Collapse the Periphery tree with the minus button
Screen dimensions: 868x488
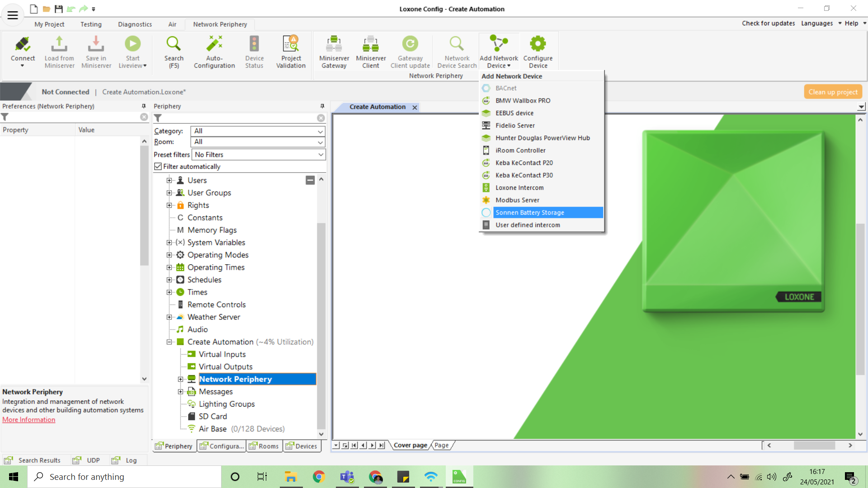(310, 180)
